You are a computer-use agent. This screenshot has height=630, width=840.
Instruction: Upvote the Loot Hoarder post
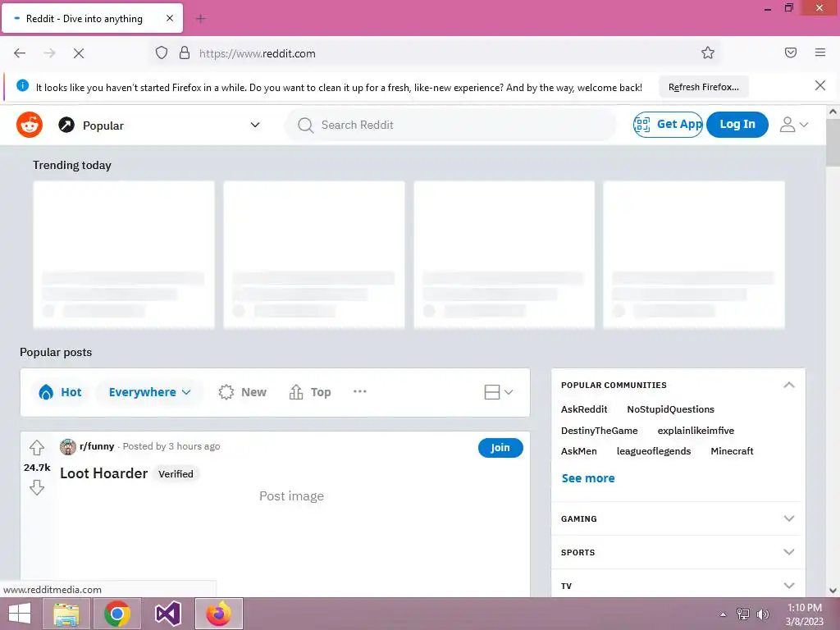(36, 447)
